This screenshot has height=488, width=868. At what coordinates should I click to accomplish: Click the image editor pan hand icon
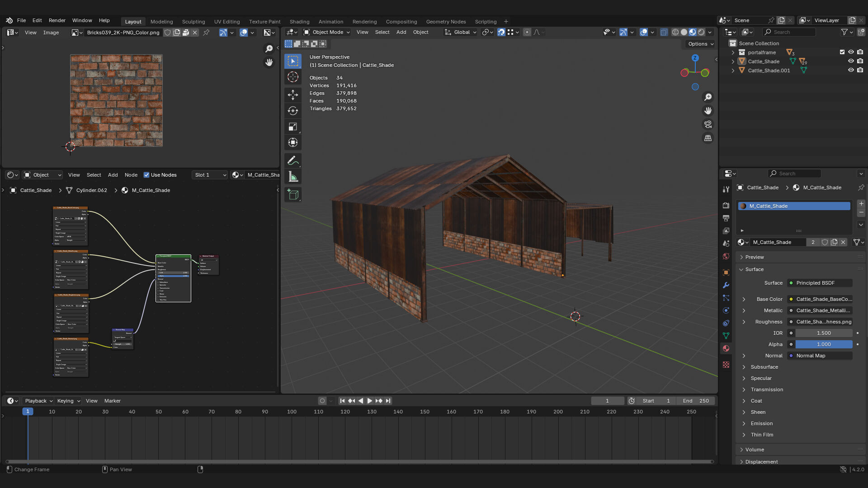point(269,62)
